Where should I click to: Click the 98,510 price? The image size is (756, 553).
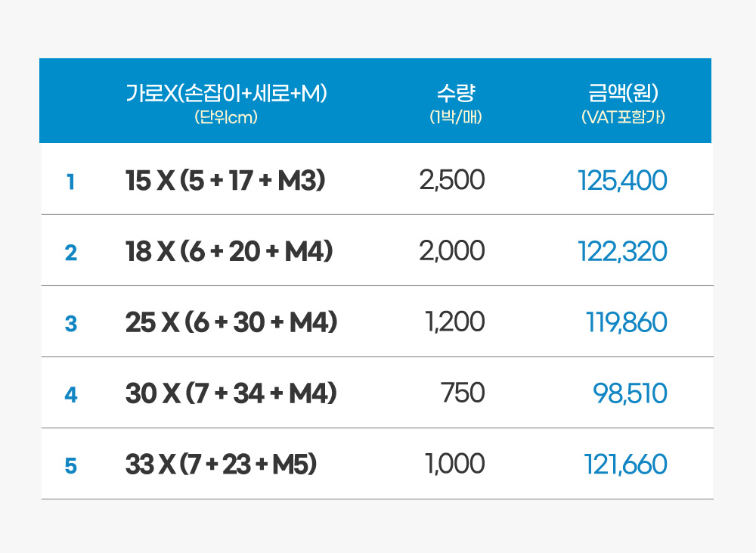point(630,393)
